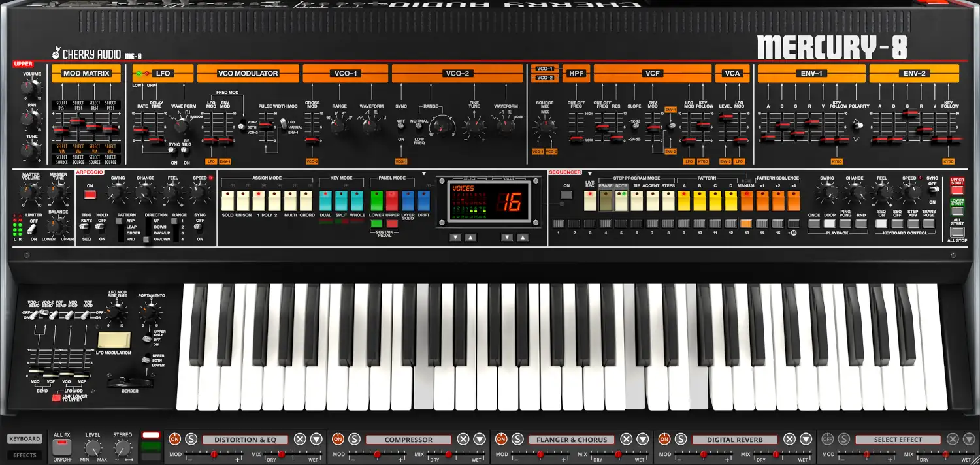The image size is (980, 465).
Task: Open the Distortion & EQ preset dropdown arrow
Action: pos(316,440)
